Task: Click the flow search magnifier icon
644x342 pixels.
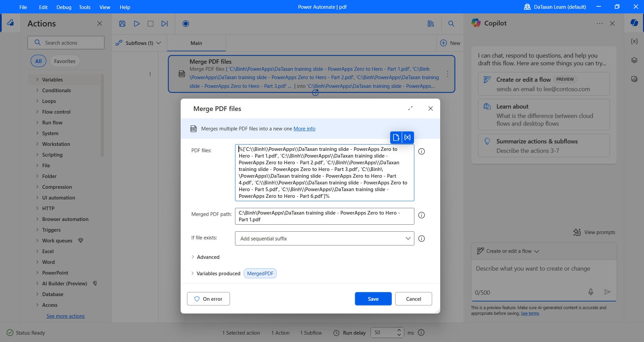Action: tap(451, 23)
